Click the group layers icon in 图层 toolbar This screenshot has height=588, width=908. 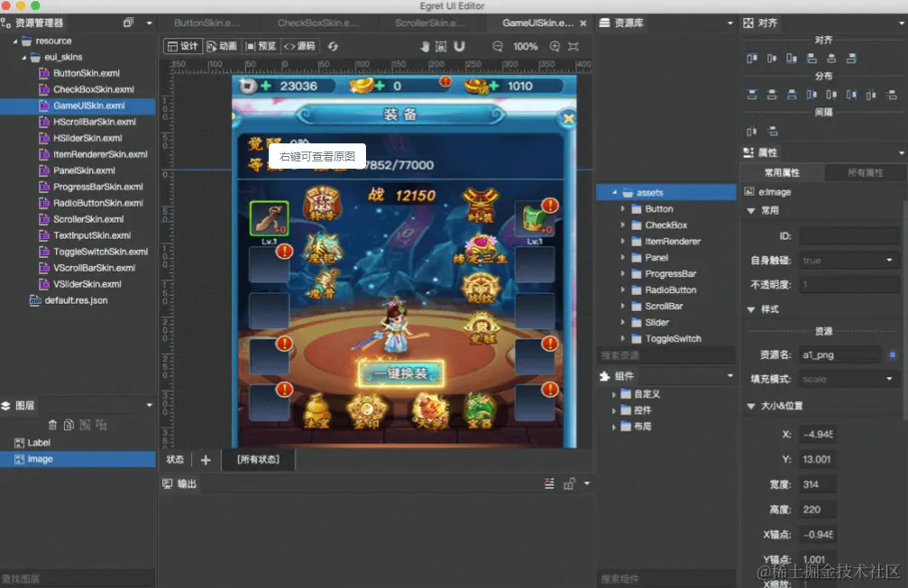coord(85,425)
